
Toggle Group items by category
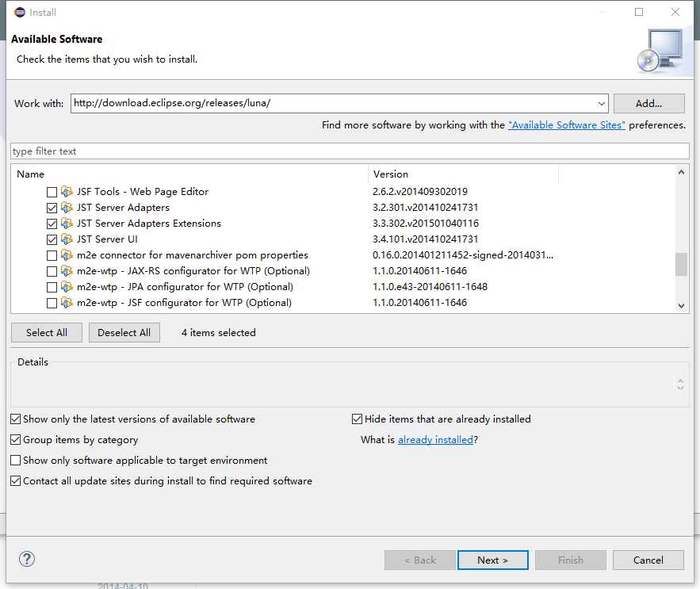coord(16,439)
